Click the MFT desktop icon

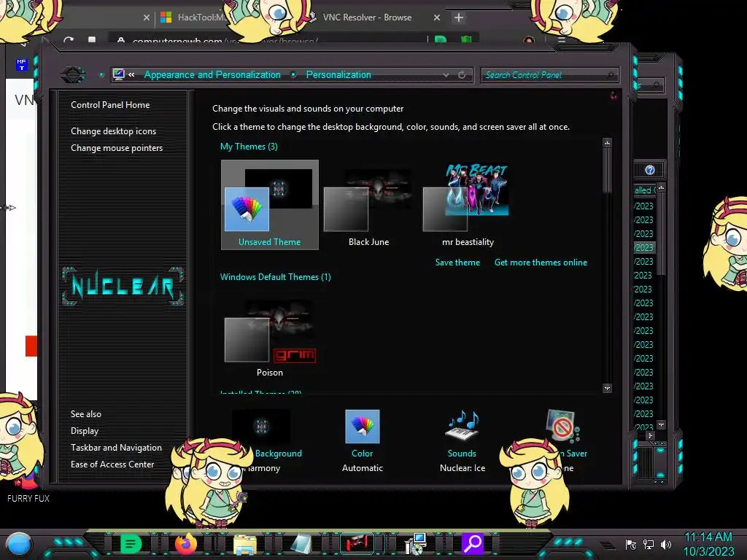pyautogui.click(x=21, y=64)
